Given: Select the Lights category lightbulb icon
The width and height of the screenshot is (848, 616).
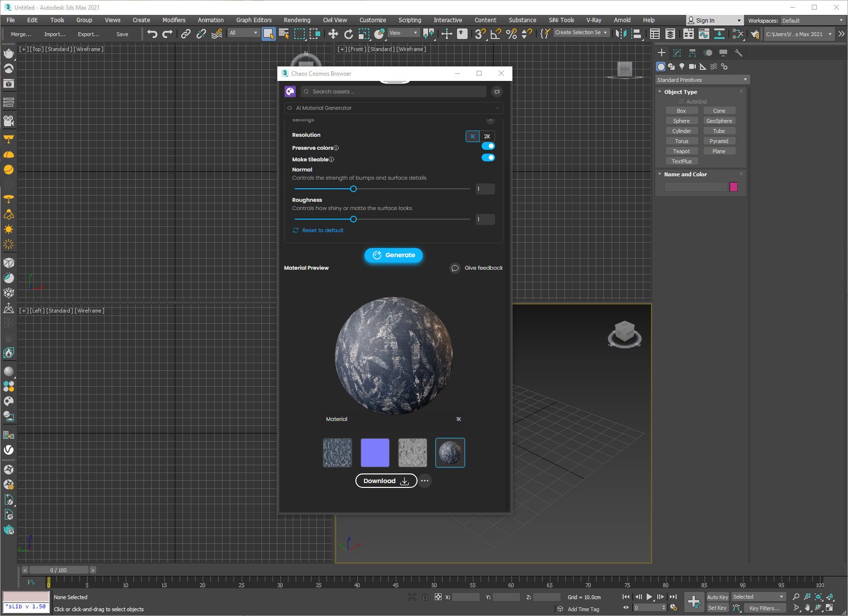Looking at the screenshot, I should [682, 66].
